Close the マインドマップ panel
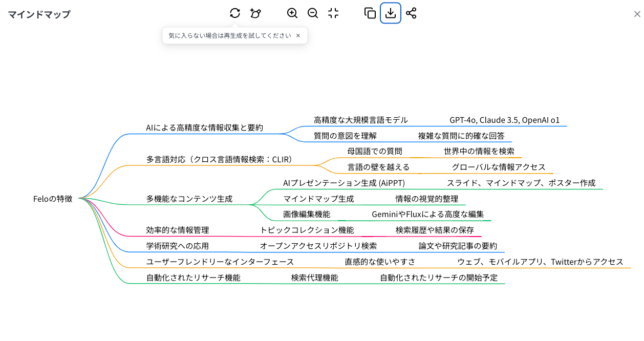The width and height of the screenshot is (644, 341). click(x=637, y=14)
